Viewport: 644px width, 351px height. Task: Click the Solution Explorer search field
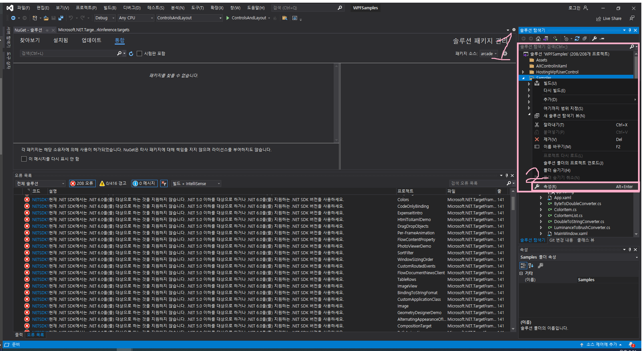pyautogui.click(x=574, y=47)
